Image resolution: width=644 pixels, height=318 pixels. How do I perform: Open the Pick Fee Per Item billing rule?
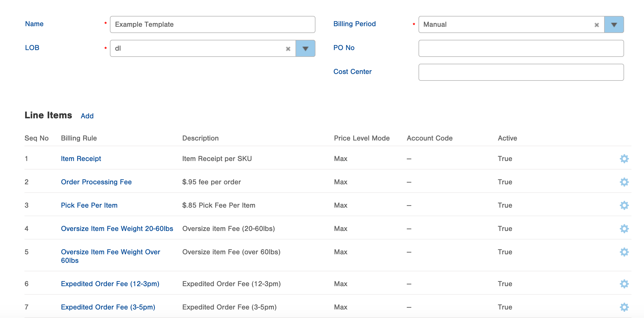[x=89, y=205]
